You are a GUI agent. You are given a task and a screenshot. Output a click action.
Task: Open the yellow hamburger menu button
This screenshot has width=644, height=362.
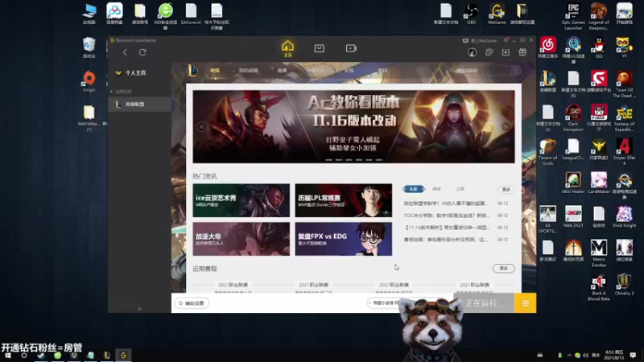pos(526,303)
